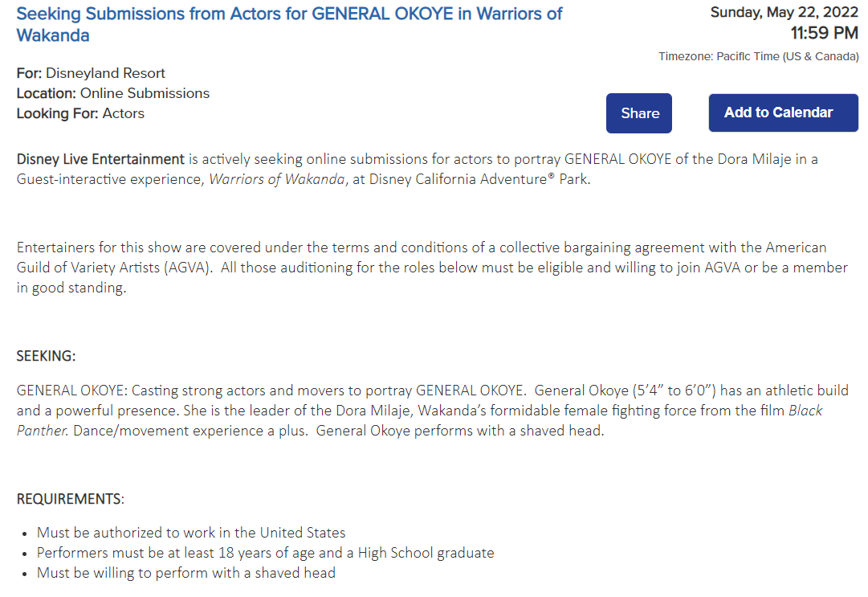
Task: Click the GENERAL OKOYE: role description paragraph
Action: [321, 411]
